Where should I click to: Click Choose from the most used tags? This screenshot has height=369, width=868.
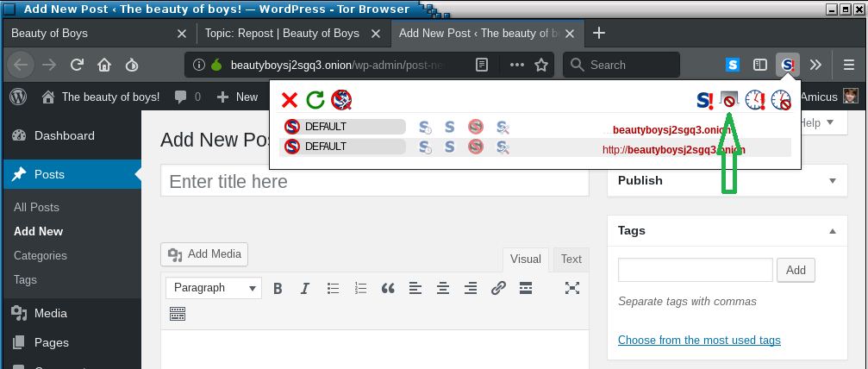(x=699, y=341)
